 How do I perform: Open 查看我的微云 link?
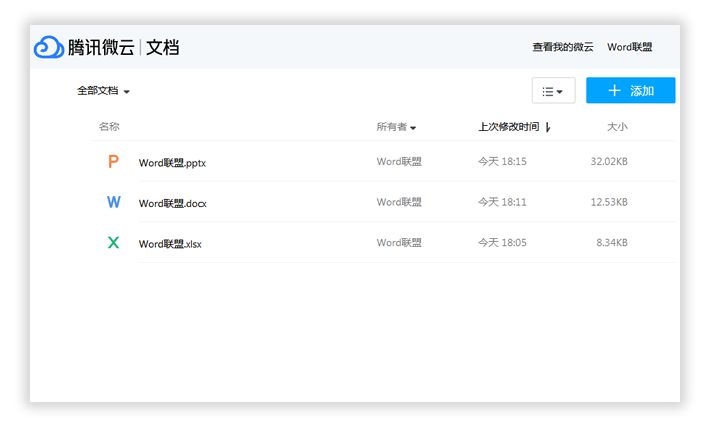563,47
